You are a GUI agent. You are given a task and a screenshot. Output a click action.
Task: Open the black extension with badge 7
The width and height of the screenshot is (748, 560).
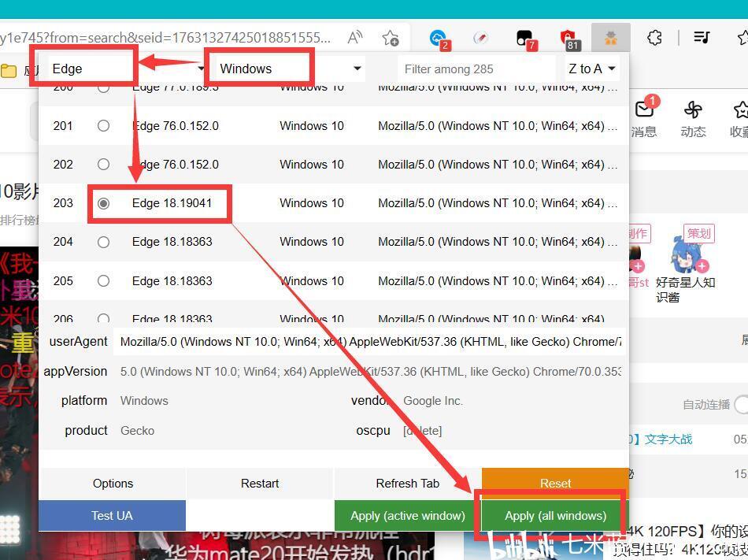(526, 39)
